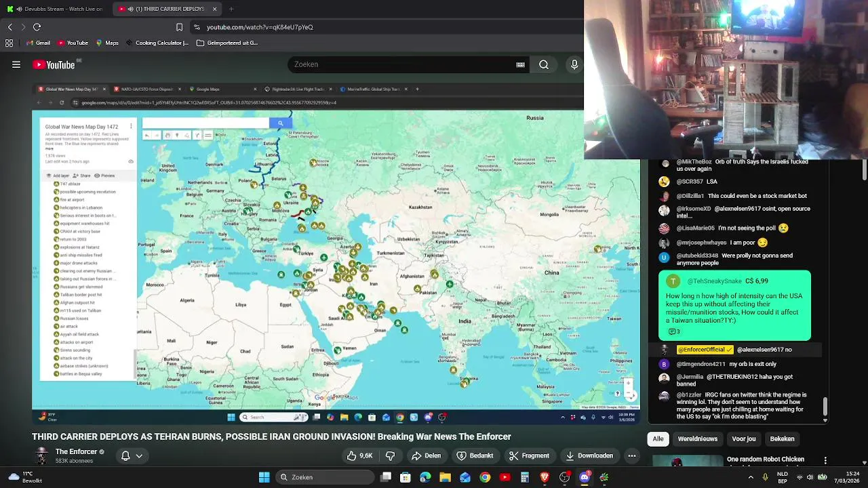The height and width of the screenshot is (488, 868).
Task: Jump to newest chat messages arrow
Action: point(825,420)
